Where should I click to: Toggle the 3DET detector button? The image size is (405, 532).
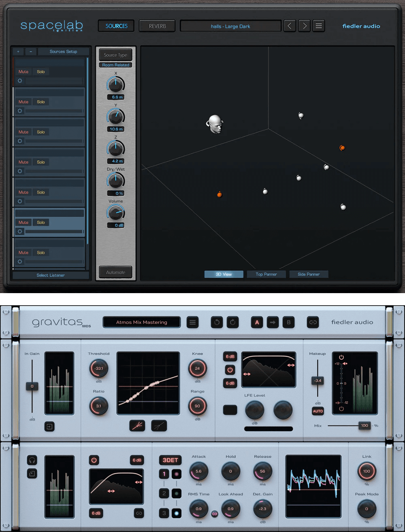point(170,460)
